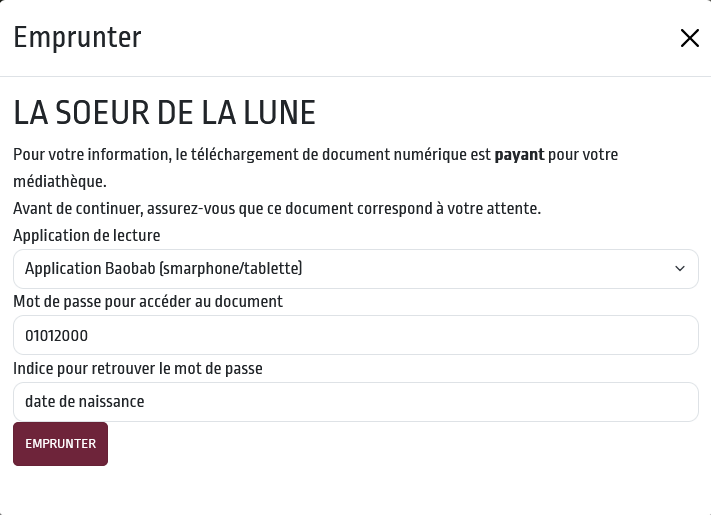Click the hint field showing date de naissance
711x515 pixels.
(x=355, y=402)
